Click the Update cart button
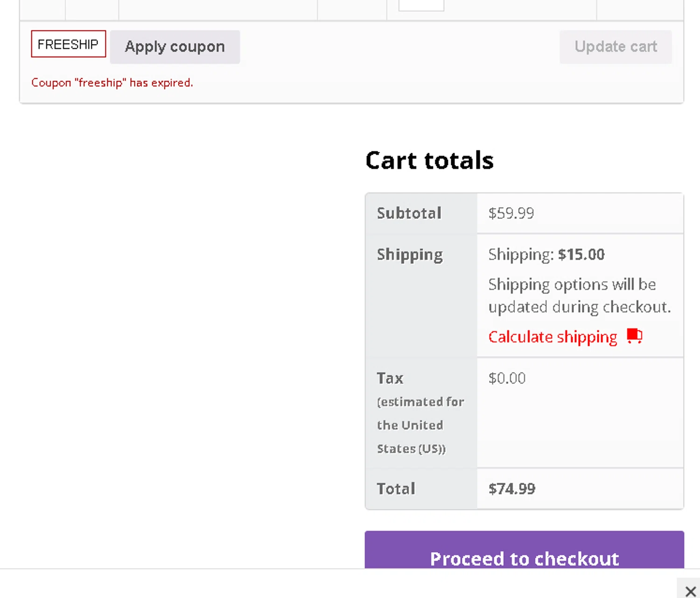 (x=616, y=47)
